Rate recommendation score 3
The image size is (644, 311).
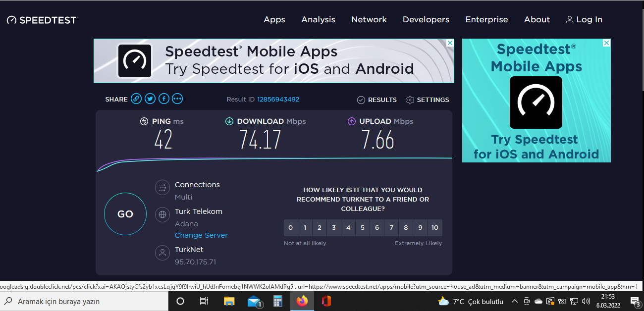(334, 228)
